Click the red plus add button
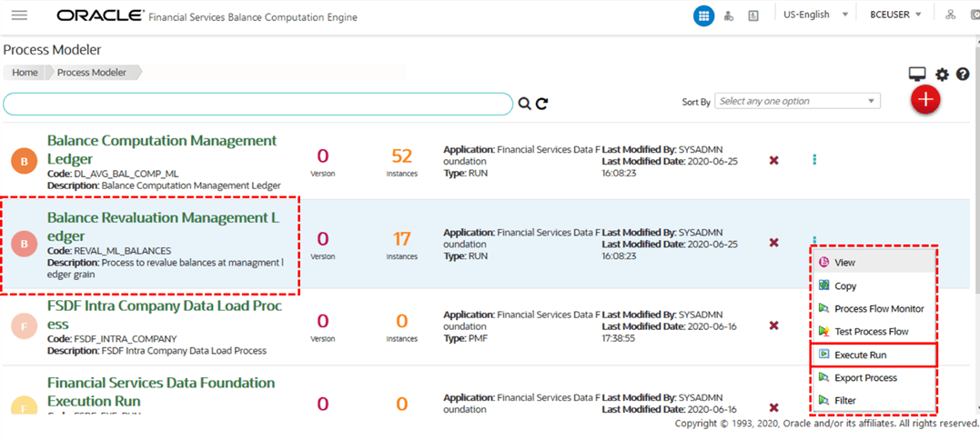Screen dimensions: 980x440 pyautogui.click(x=925, y=100)
